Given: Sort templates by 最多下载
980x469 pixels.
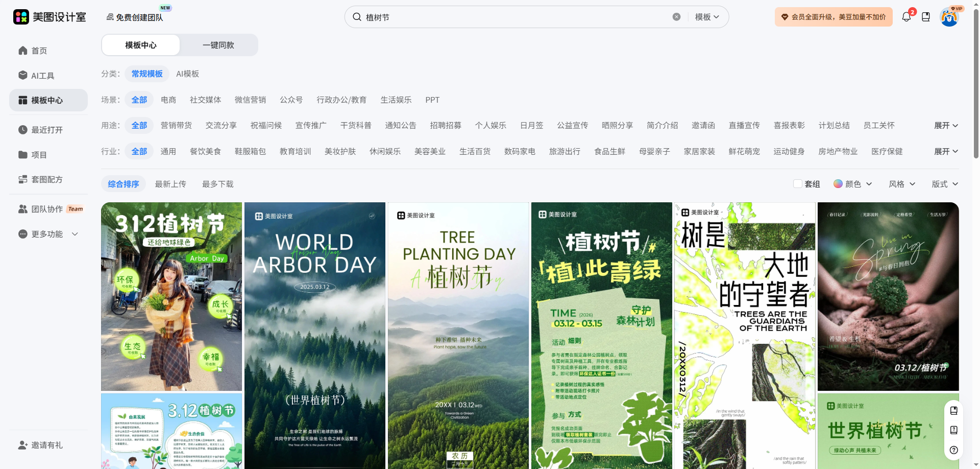Looking at the screenshot, I should [217, 184].
